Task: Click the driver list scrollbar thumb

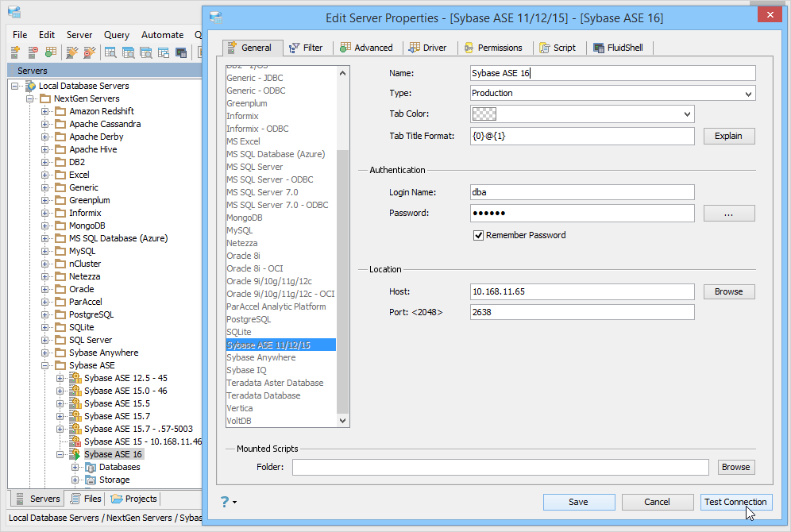Action: click(x=342, y=281)
